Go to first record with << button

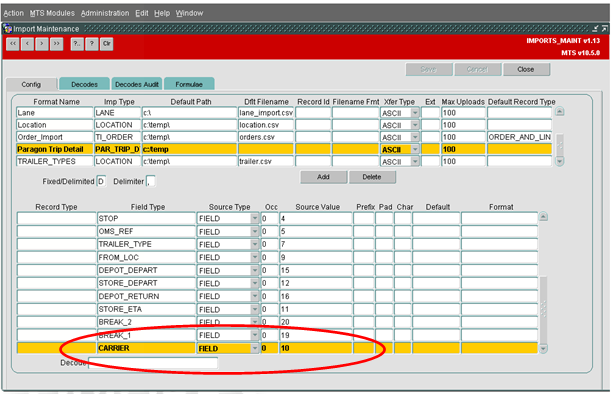tap(13, 43)
